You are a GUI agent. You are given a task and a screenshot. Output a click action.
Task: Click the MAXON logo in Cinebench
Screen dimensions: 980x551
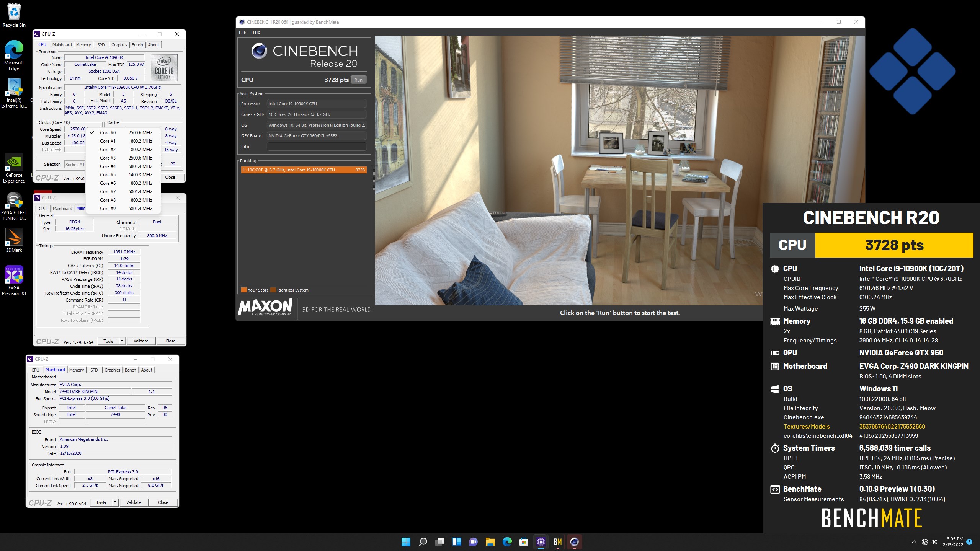(x=265, y=307)
